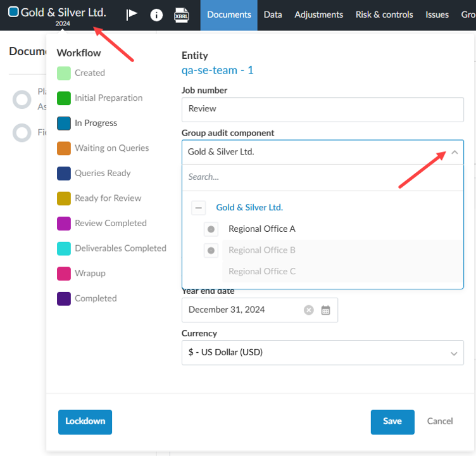Click the Regional Office B label

pyautogui.click(x=262, y=250)
